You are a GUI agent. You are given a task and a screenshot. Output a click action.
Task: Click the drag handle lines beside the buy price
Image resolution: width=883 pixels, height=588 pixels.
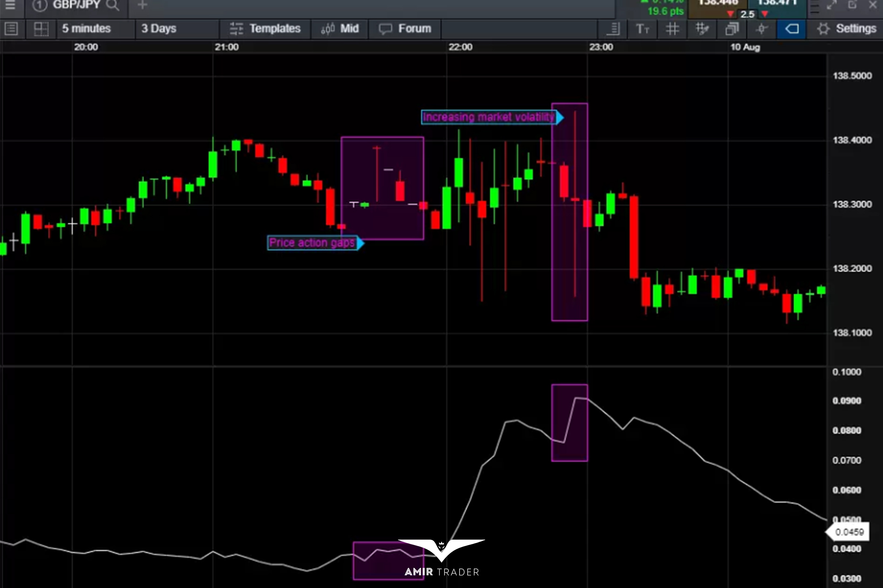(815, 7)
